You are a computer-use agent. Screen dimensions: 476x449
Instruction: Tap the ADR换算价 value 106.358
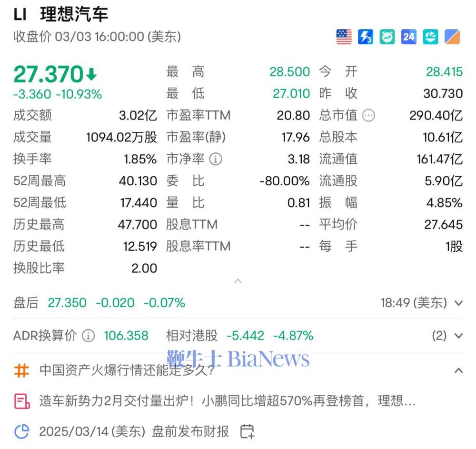pos(126,336)
